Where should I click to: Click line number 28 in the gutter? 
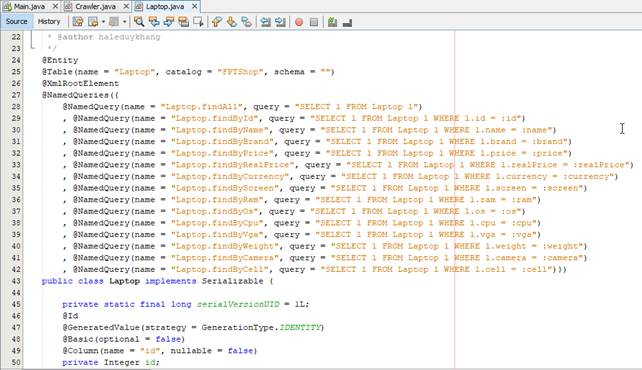[x=16, y=106]
